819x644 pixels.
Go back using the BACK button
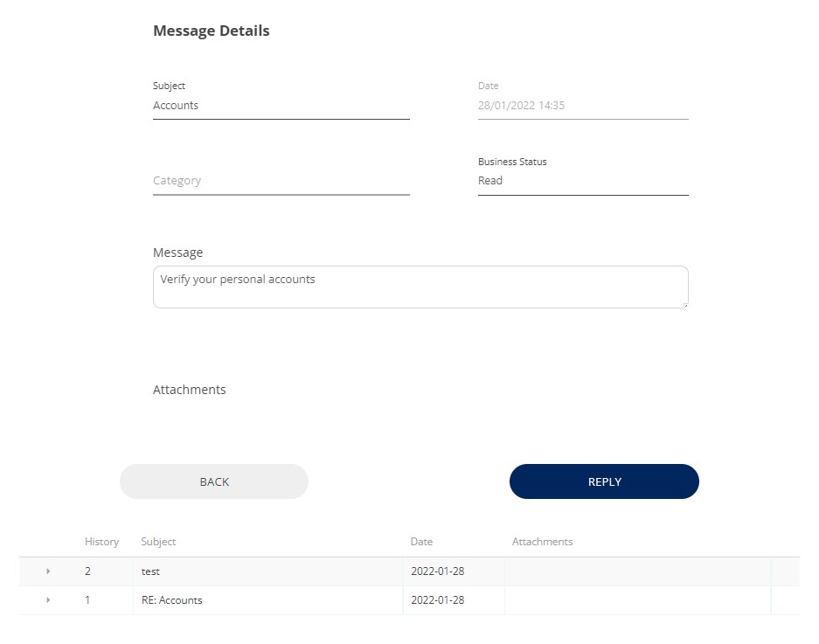(x=214, y=481)
